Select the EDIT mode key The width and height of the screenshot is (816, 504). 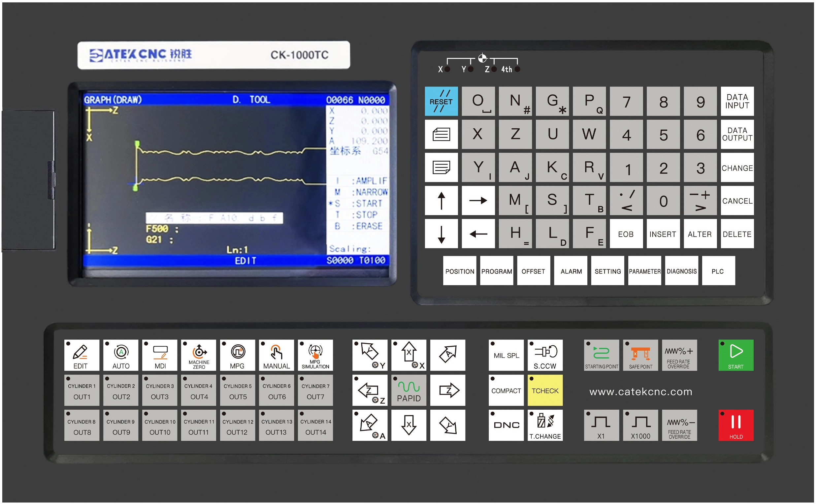click(x=82, y=355)
